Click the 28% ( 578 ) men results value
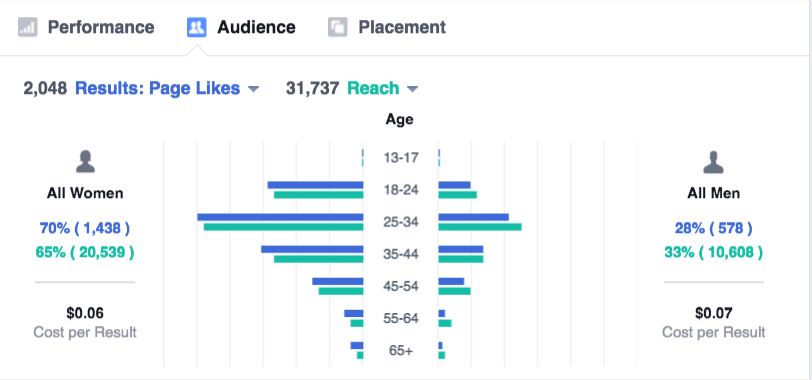The width and height of the screenshot is (812, 380). (714, 228)
